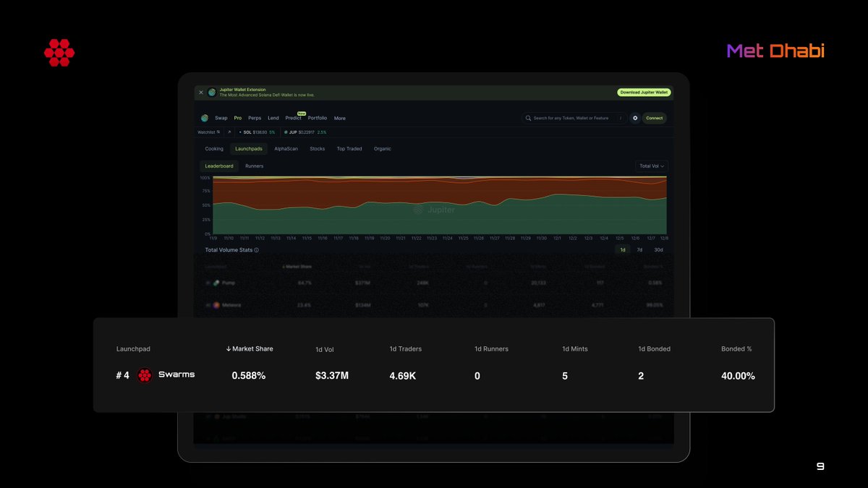Click the Pump launchpad icon

pos(216,283)
